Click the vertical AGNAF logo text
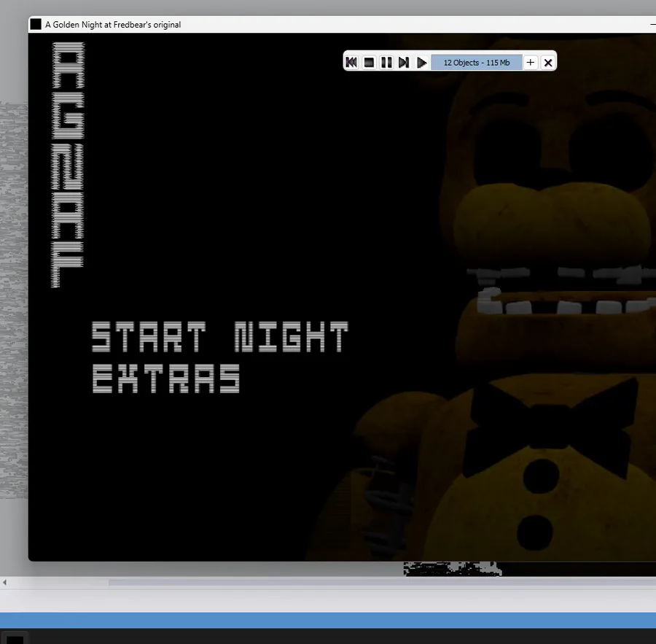This screenshot has height=644, width=656. tap(68, 165)
